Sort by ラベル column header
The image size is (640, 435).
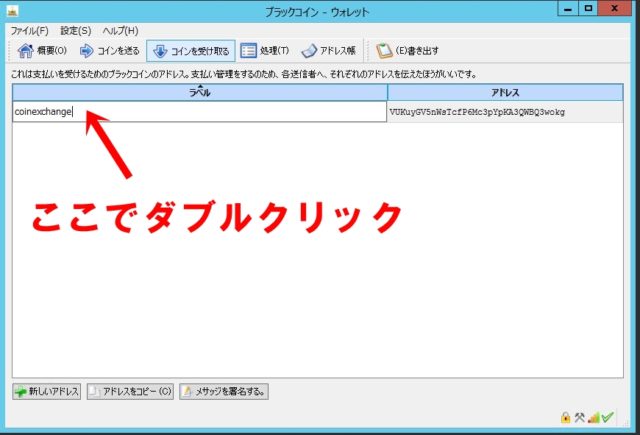point(200,93)
